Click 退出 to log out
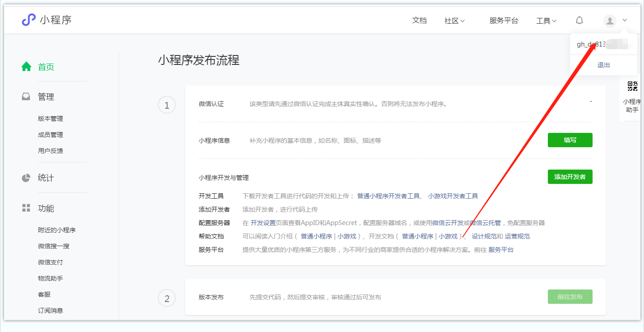 coord(604,65)
